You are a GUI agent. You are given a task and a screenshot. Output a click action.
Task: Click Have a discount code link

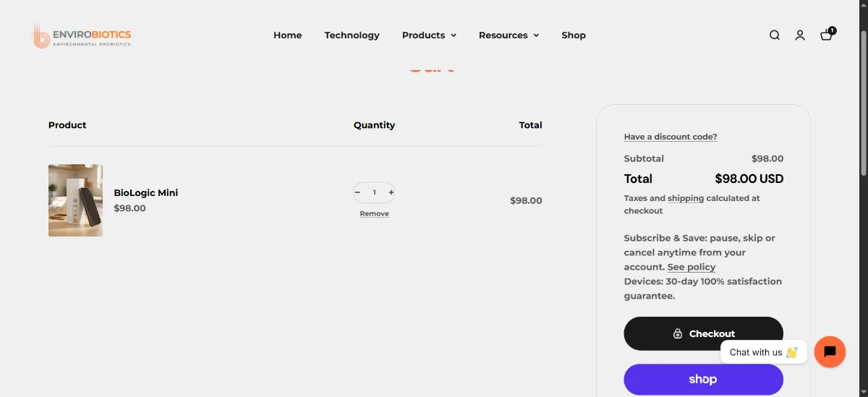(671, 137)
